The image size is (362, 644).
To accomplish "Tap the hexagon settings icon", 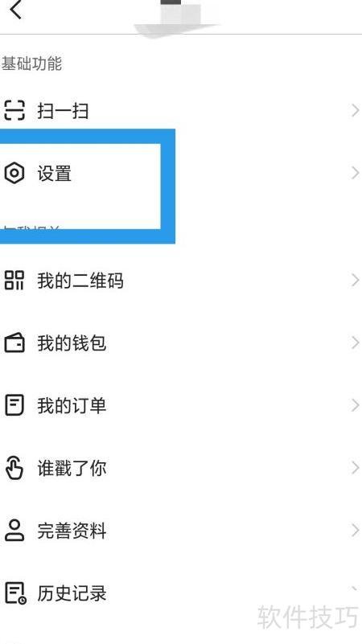I will (x=14, y=173).
